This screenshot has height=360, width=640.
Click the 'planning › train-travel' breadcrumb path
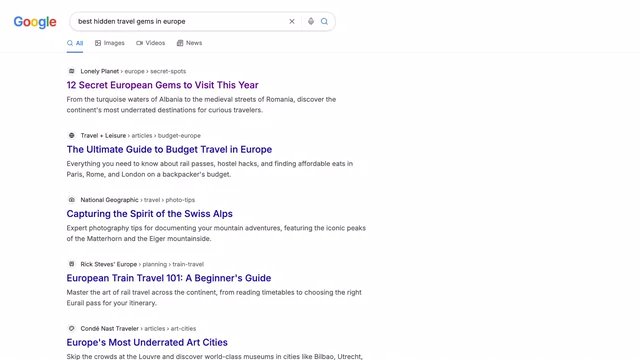click(173, 264)
